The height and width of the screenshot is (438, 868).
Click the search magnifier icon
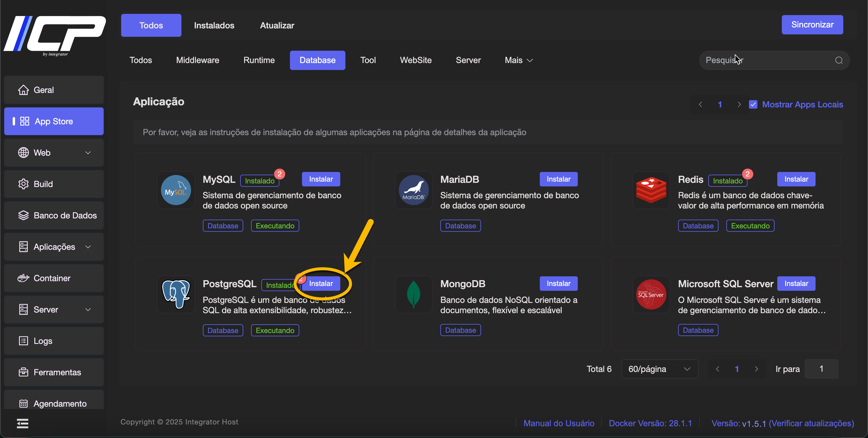click(x=838, y=60)
